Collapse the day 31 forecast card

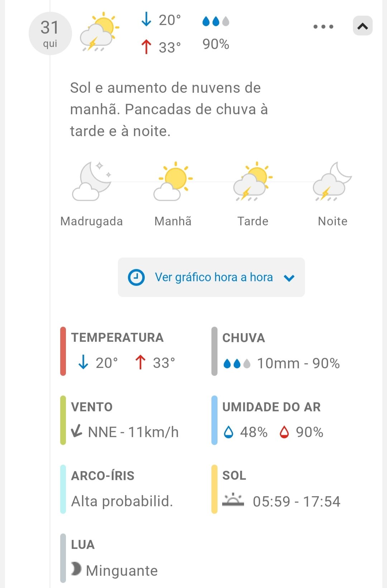[x=363, y=26]
